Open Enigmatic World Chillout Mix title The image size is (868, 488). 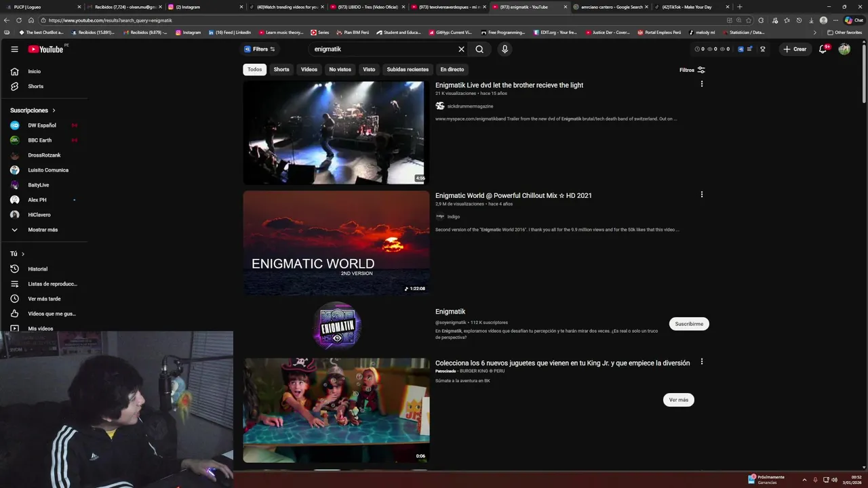513,195
